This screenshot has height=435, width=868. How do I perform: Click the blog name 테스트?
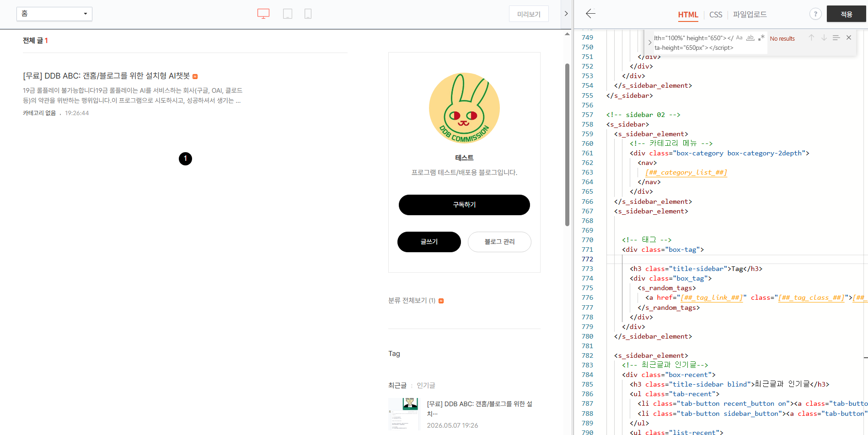pos(464,158)
